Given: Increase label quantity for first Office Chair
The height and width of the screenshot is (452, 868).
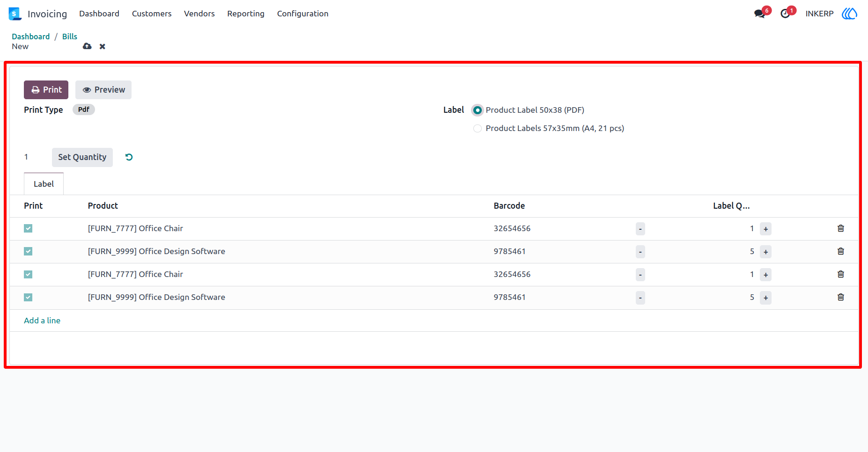Looking at the screenshot, I should click(765, 229).
